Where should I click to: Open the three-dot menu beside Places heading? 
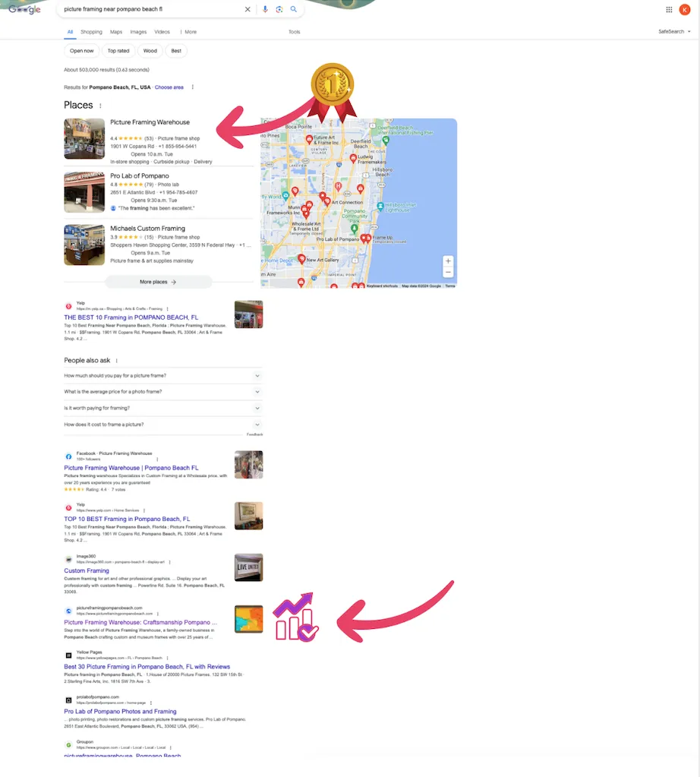(100, 106)
